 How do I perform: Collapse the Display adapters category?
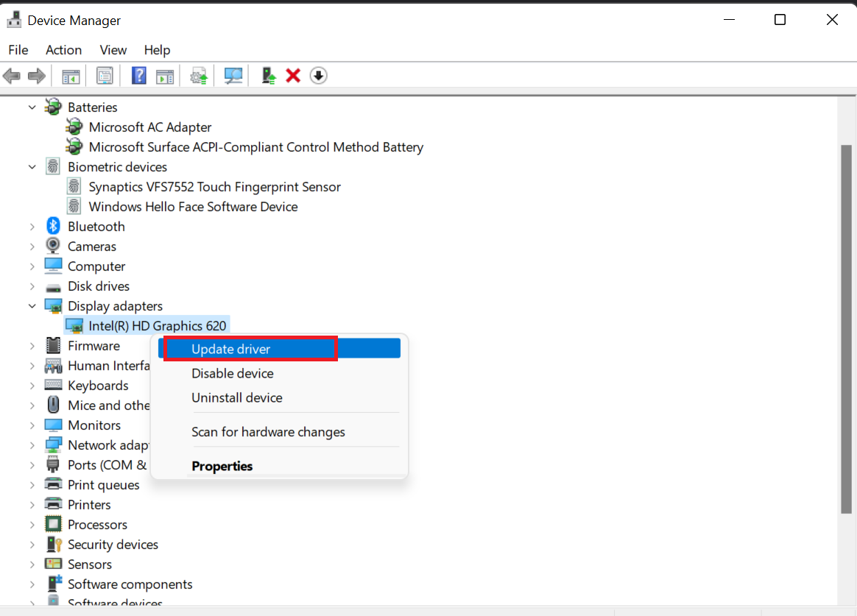coord(32,306)
